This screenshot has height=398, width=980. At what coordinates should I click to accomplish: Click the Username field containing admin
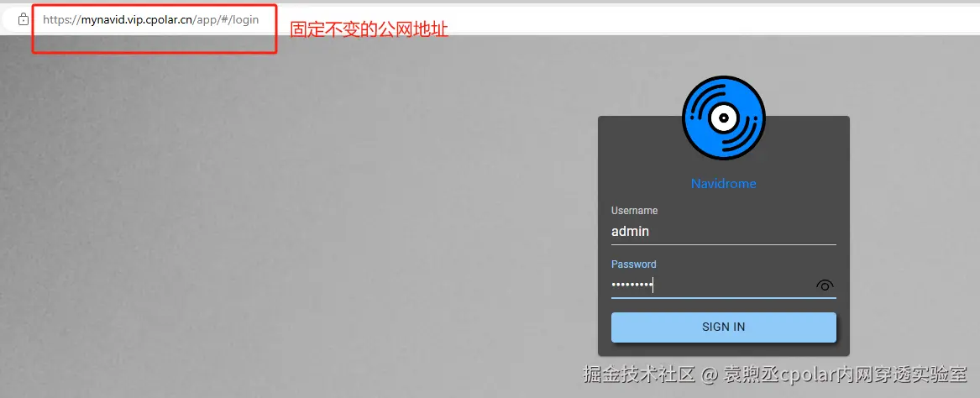724,232
